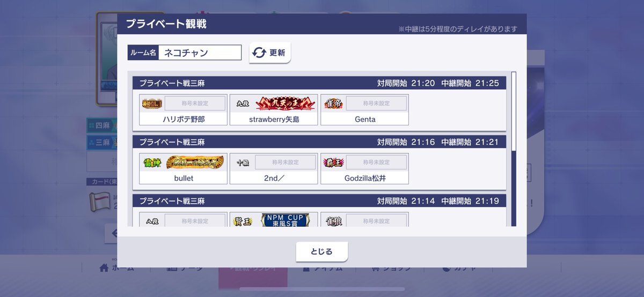
Task: Open the 21:16 プライベート戦三麻 match header
Action: [319, 142]
